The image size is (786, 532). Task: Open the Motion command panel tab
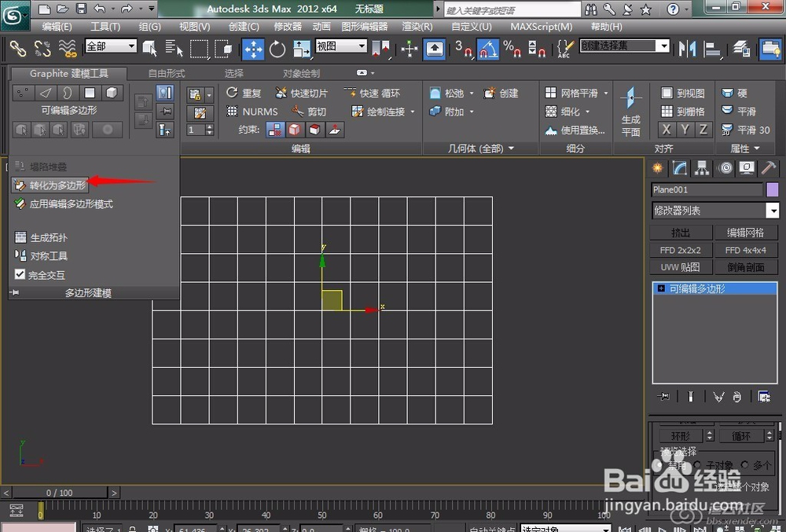pos(725,168)
